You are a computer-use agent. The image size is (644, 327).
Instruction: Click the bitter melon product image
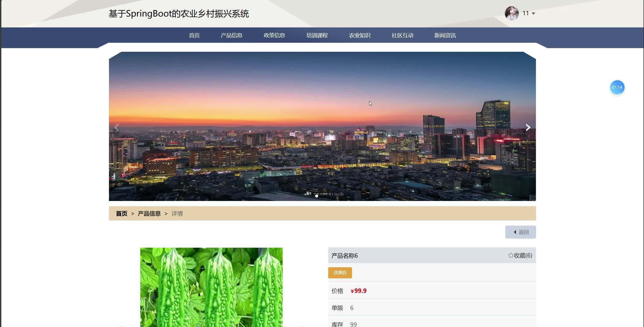[211, 287]
